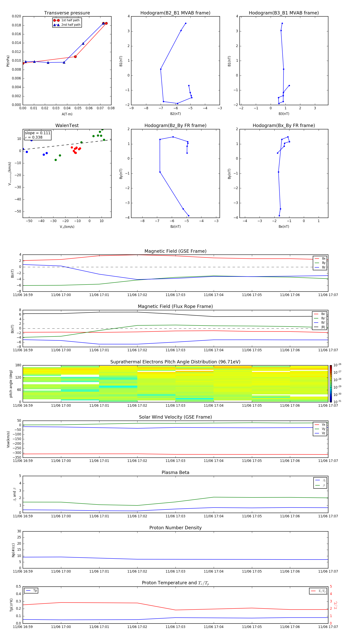Click the 'pitch angle (deg)' y-axis label
Viewport: 351px width, 644px height.
pyautogui.click(x=11, y=384)
